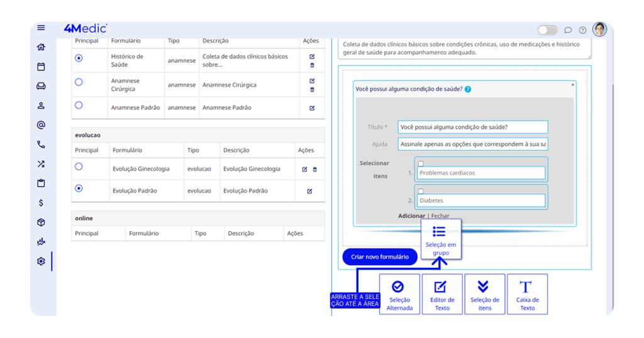Click the Título input field
Viewport: 644px width, 338px height.
(x=472, y=127)
